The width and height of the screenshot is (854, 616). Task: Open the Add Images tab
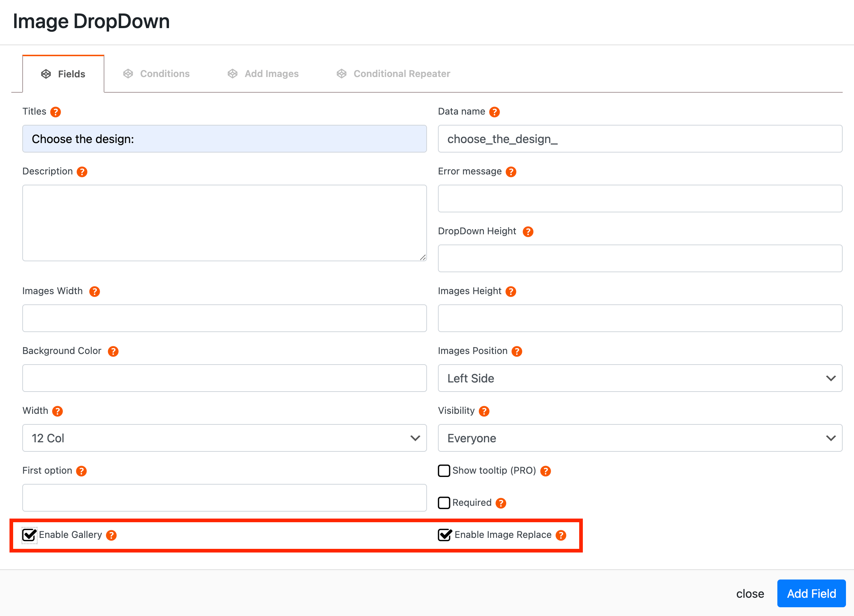click(263, 74)
